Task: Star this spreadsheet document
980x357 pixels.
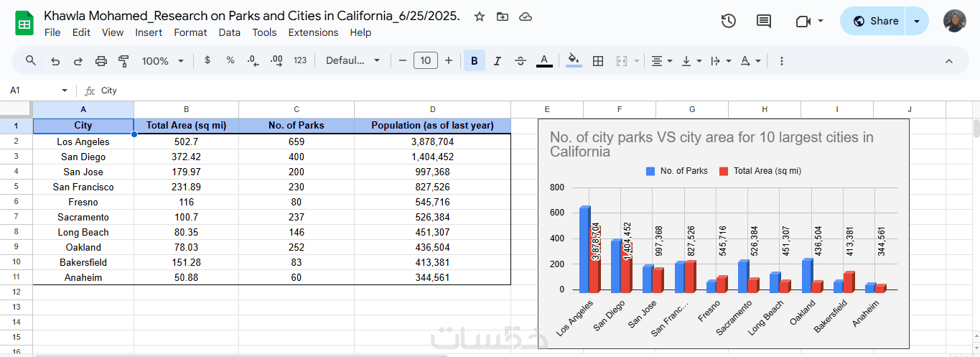Action: (480, 17)
